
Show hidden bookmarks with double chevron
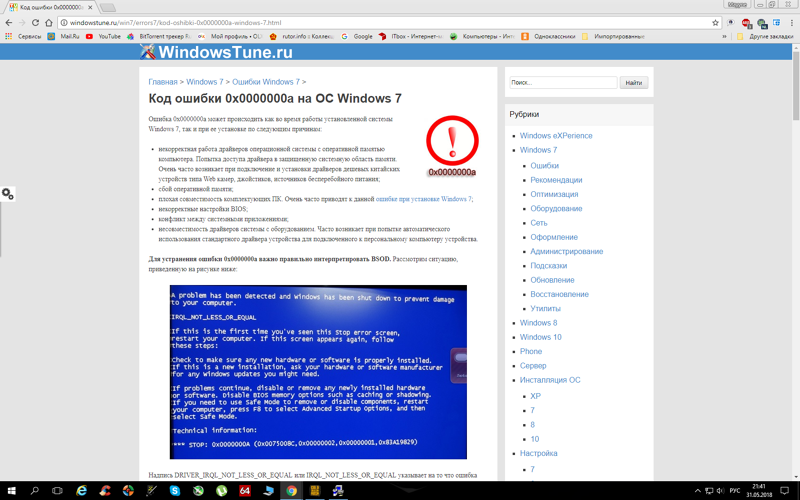coord(724,36)
